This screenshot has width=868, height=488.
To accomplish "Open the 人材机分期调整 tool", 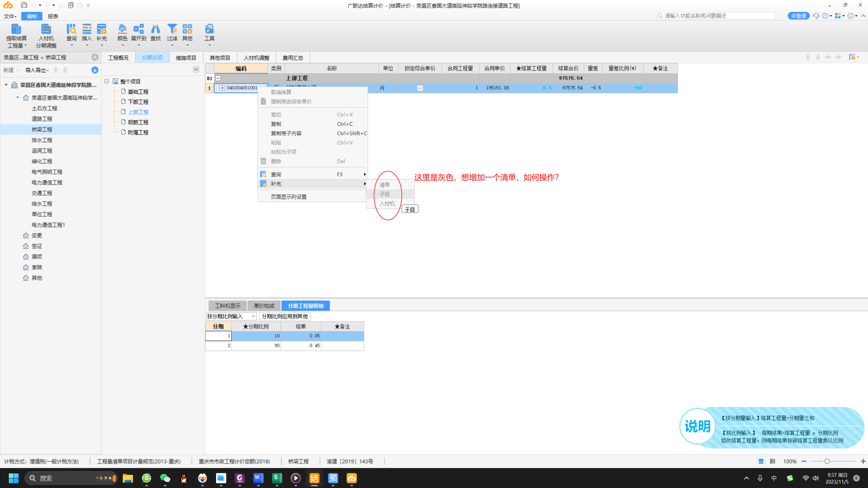I will pos(46,36).
